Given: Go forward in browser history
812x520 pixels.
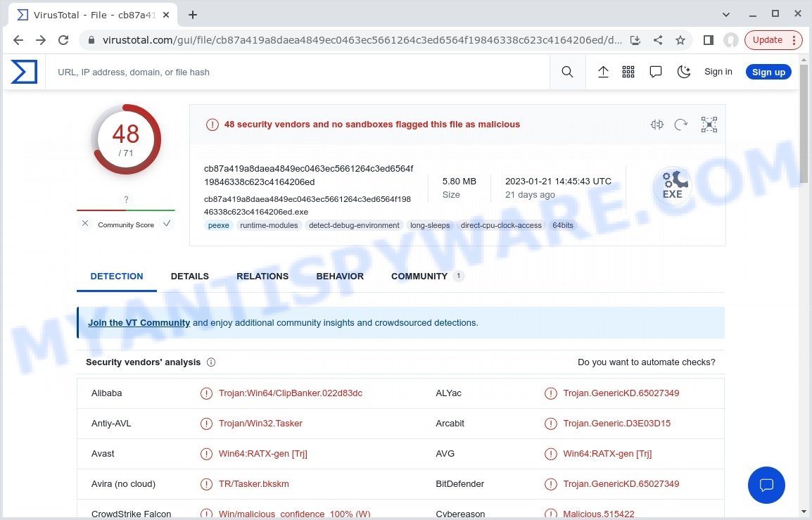Looking at the screenshot, I should click(41, 40).
